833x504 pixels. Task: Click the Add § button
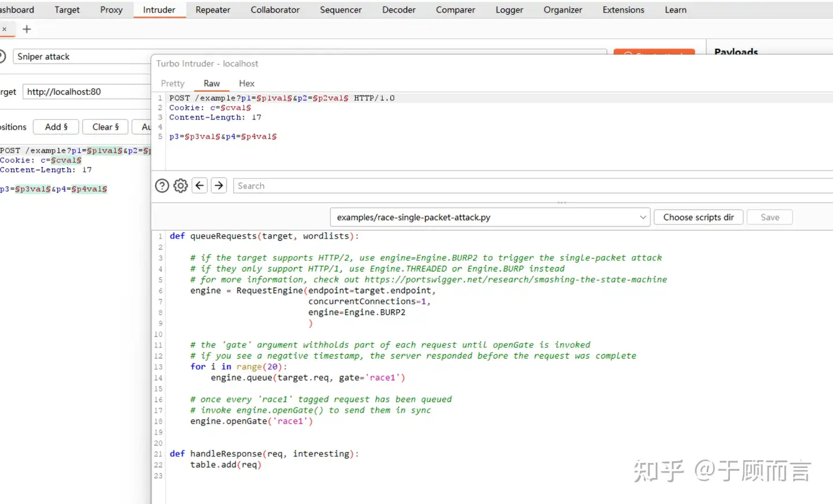click(x=56, y=127)
